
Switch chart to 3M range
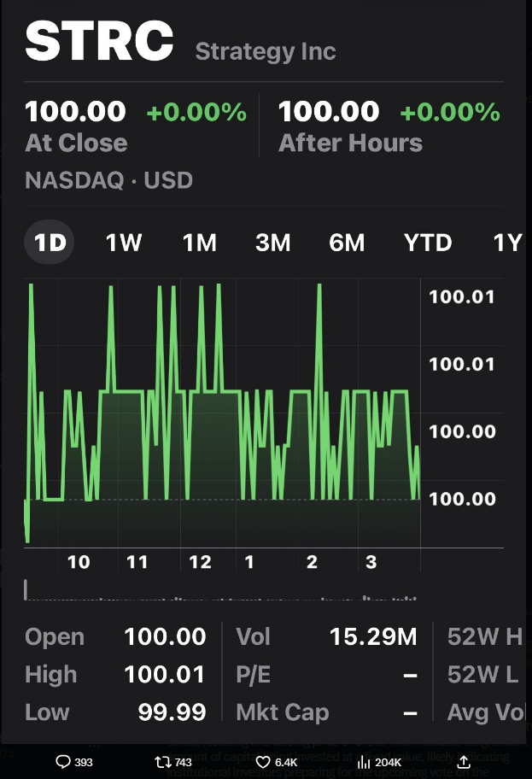[272, 243]
